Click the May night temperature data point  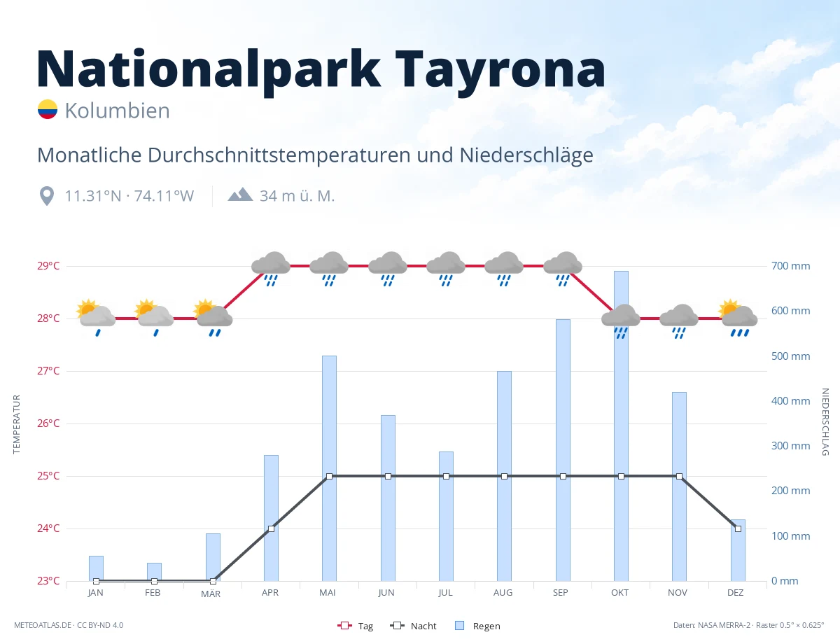(x=329, y=476)
